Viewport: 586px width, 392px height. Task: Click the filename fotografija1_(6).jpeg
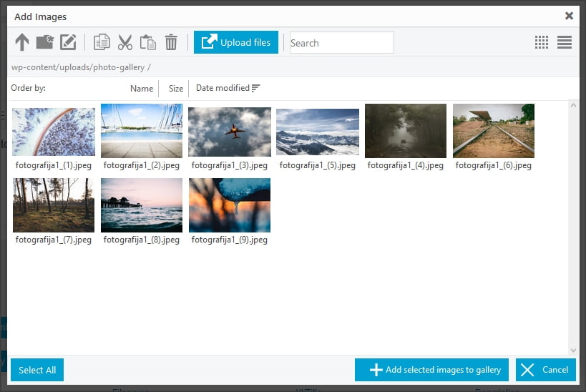[494, 165]
